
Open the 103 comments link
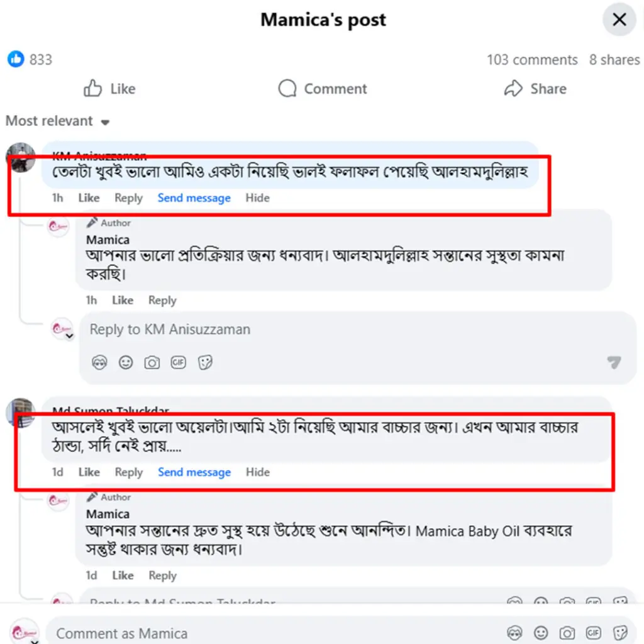point(531,60)
